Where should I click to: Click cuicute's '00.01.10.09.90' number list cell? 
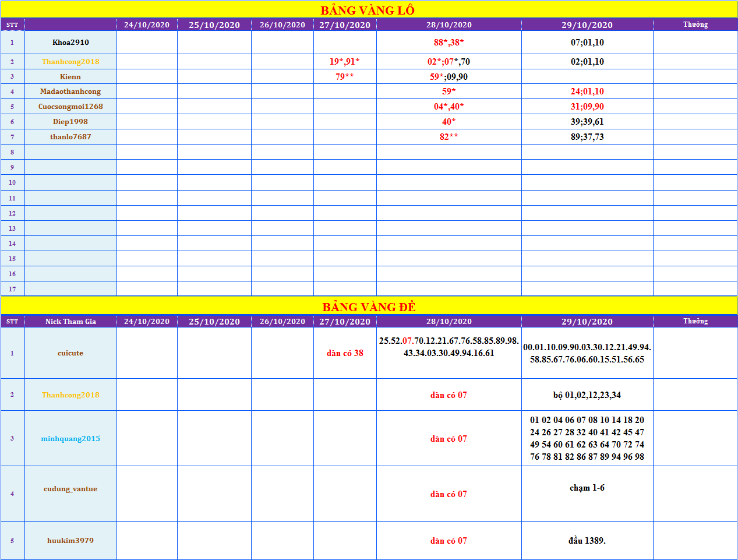[587, 353]
